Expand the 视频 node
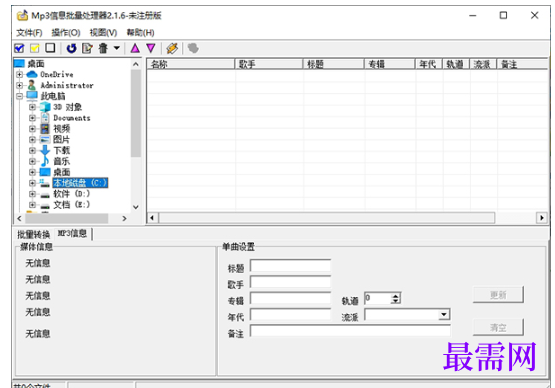 click(32, 129)
